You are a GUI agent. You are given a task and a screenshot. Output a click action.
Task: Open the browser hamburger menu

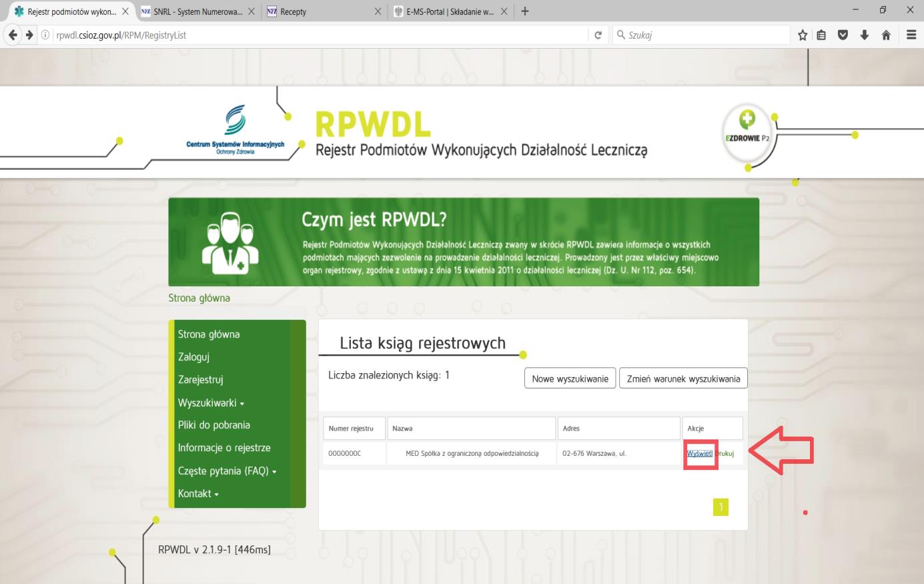pyautogui.click(x=911, y=35)
